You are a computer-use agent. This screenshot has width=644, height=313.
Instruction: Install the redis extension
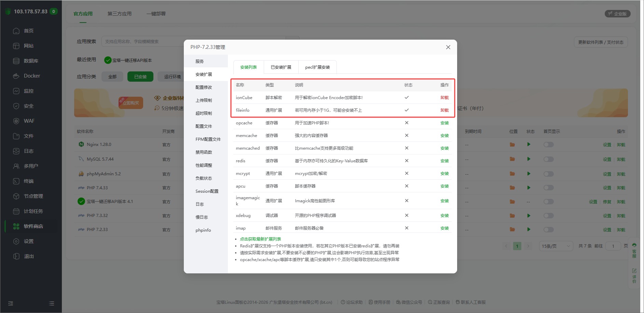[x=444, y=161]
